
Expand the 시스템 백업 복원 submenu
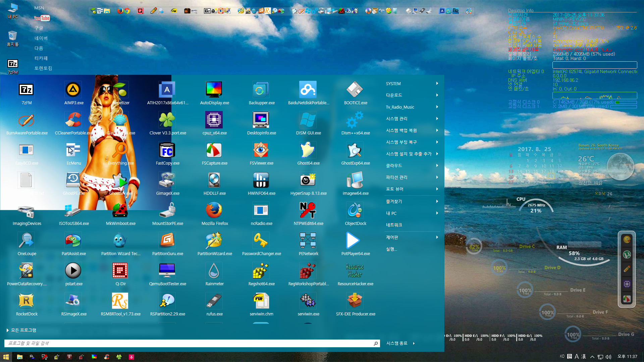(x=412, y=130)
